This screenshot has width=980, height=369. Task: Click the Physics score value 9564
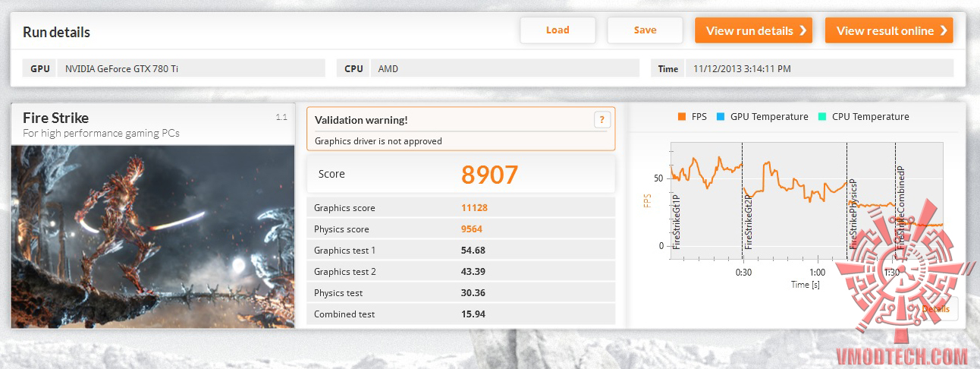point(472,229)
